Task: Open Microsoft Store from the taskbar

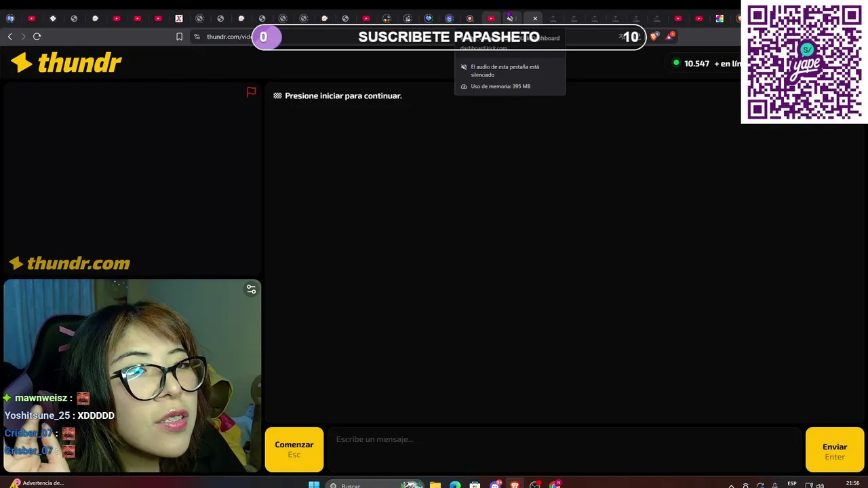Action: 475,485
